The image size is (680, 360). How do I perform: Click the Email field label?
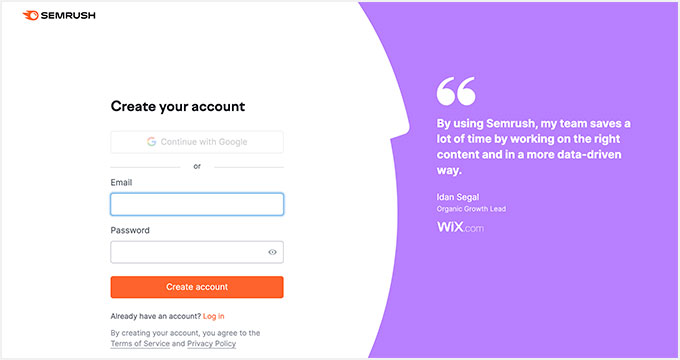[121, 183]
